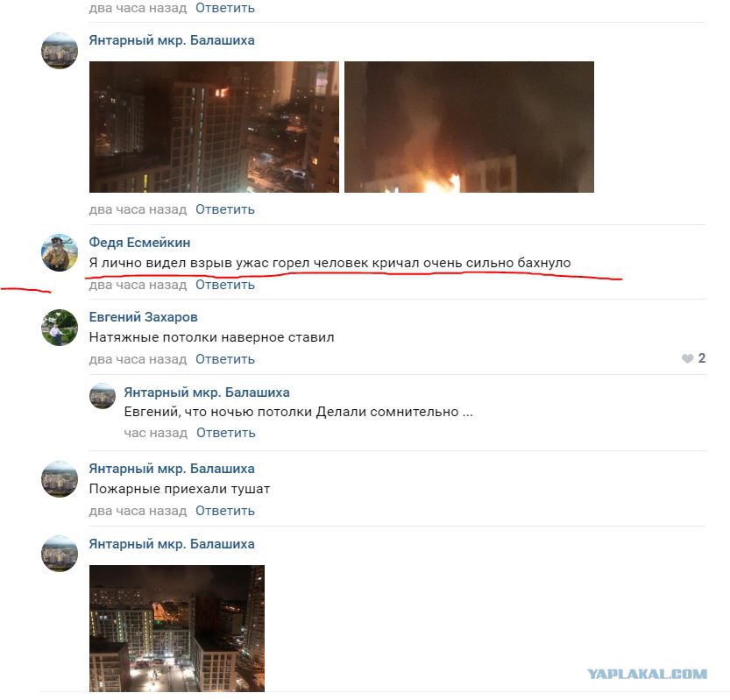Click 'Ответить' below the two fire photos
Viewport: 730px width, 700px height.
click(225, 209)
